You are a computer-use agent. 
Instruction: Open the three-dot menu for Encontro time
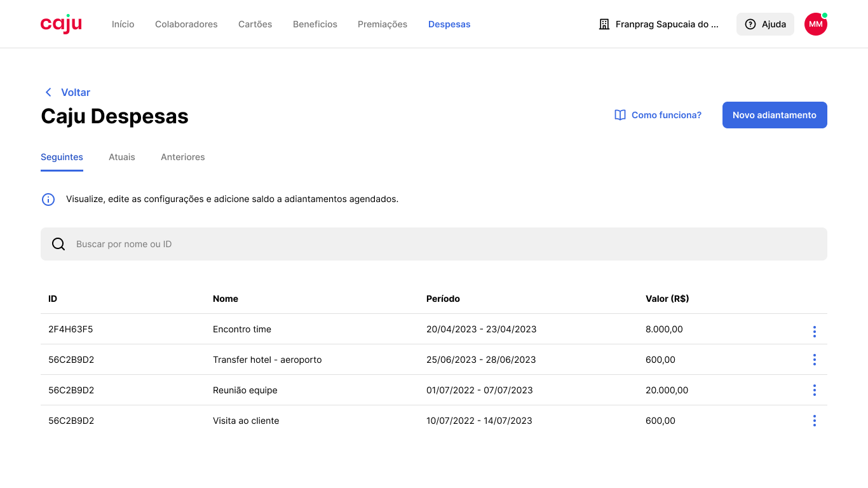pos(814,332)
